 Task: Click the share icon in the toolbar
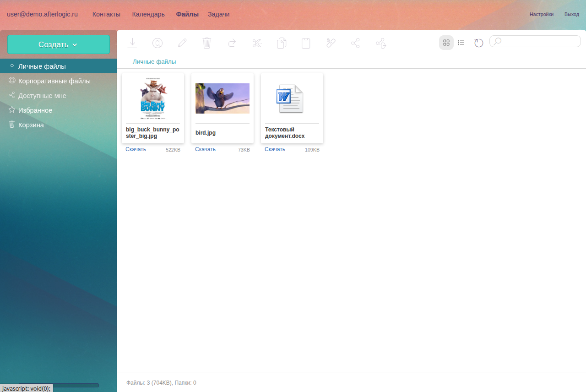pyautogui.click(x=355, y=43)
